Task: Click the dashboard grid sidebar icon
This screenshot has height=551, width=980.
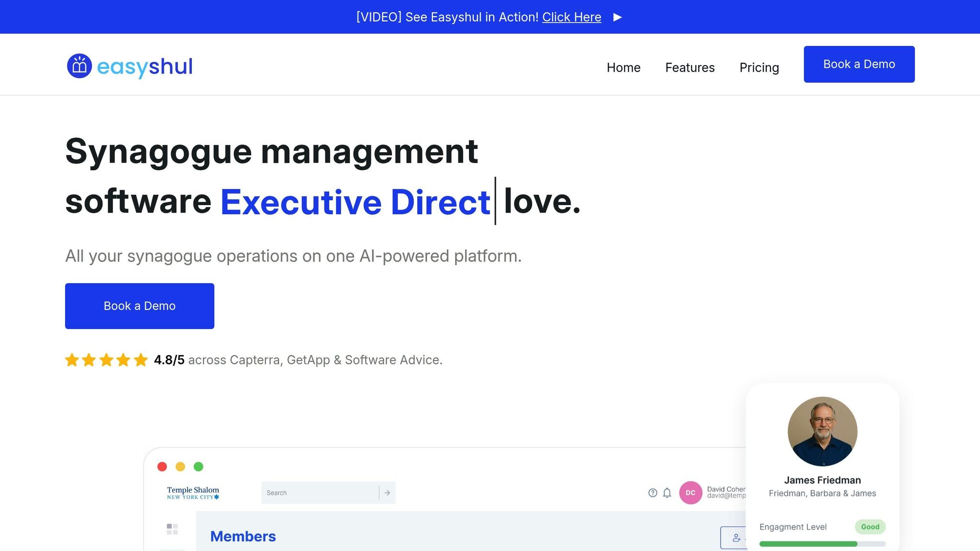Action: click(x=172, y=529)
